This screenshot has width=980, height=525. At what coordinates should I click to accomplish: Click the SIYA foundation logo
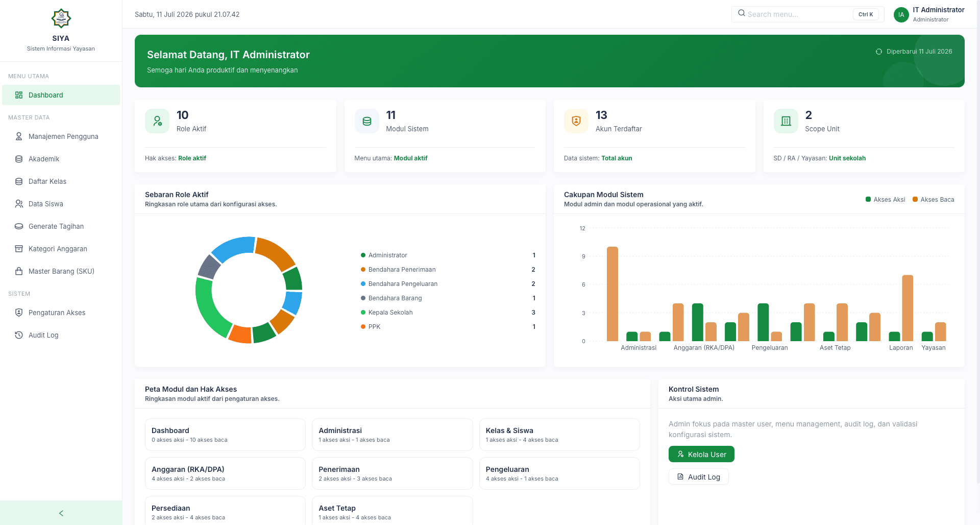(61, 18)
